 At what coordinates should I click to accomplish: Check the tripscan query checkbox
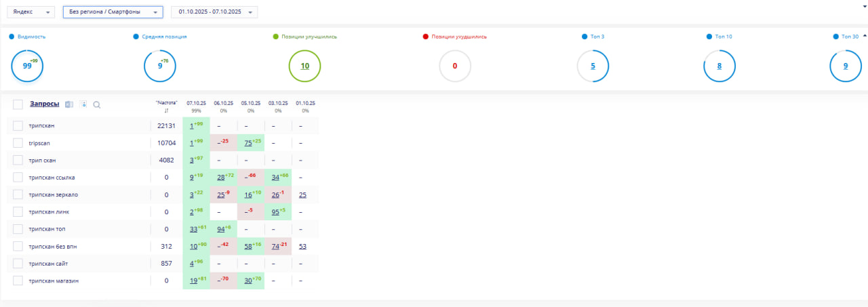click(18, 143)
